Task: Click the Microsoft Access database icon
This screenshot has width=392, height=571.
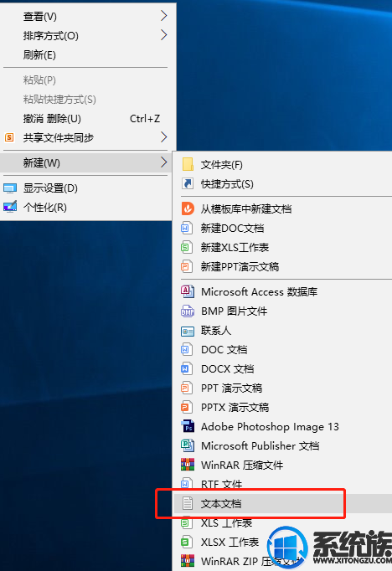Action: tap(188, 291)
